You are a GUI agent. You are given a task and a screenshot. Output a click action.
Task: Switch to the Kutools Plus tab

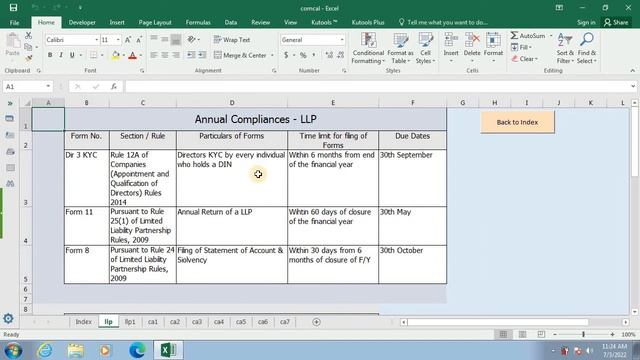(x=368, y=22)
